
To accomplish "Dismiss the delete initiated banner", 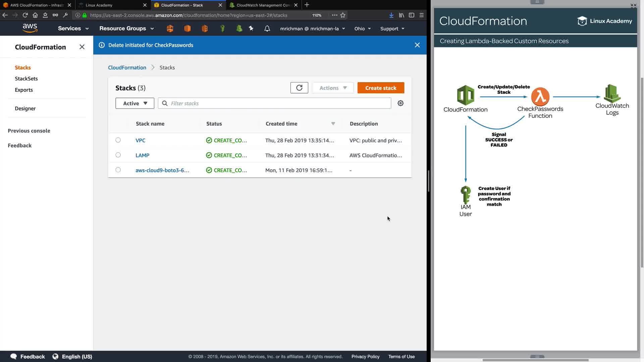I will 417,45.
